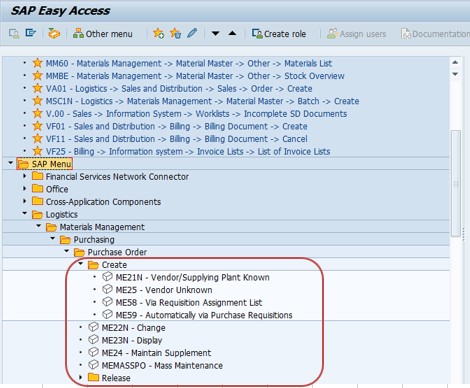The height and width of the screenshot is (388, 470).
Task: Click the Assign users button
Action: [356, 34]
